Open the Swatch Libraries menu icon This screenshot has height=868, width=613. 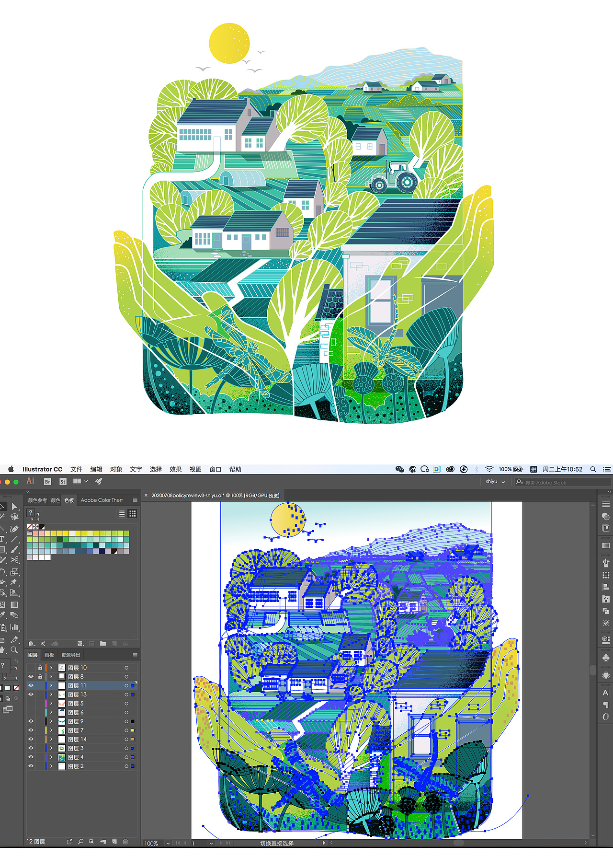click(x=32, y=644)
